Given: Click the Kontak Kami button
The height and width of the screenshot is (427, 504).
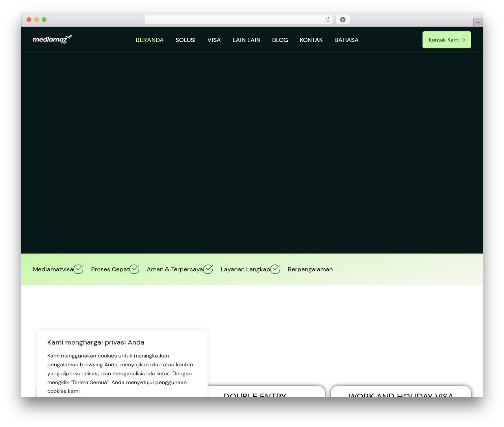Looking at the screenshot, I should coord(447,40).
